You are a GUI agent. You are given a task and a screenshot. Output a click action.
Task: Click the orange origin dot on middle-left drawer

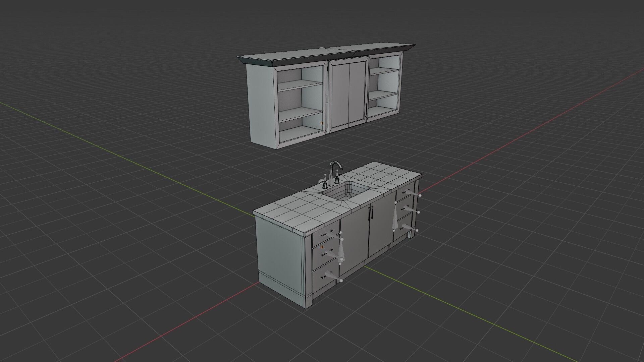click(322, 247)
